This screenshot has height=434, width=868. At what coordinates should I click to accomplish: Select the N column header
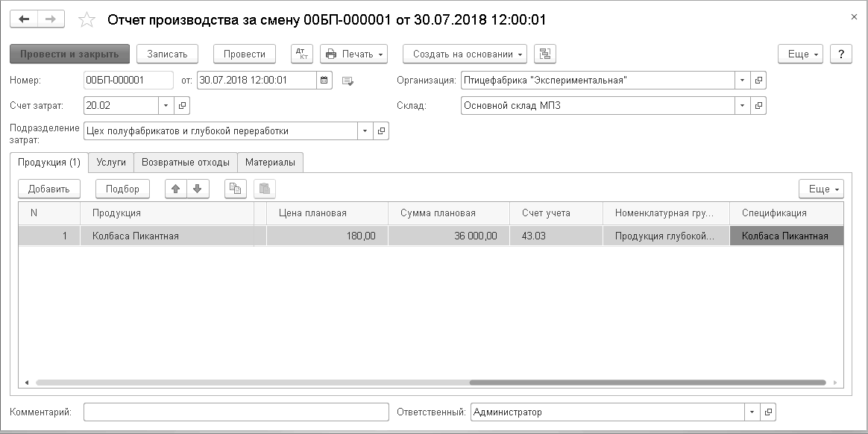49,213
